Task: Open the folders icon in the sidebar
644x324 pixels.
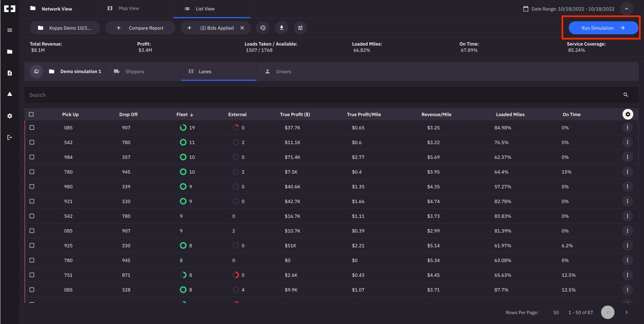Action: [10, 52]
